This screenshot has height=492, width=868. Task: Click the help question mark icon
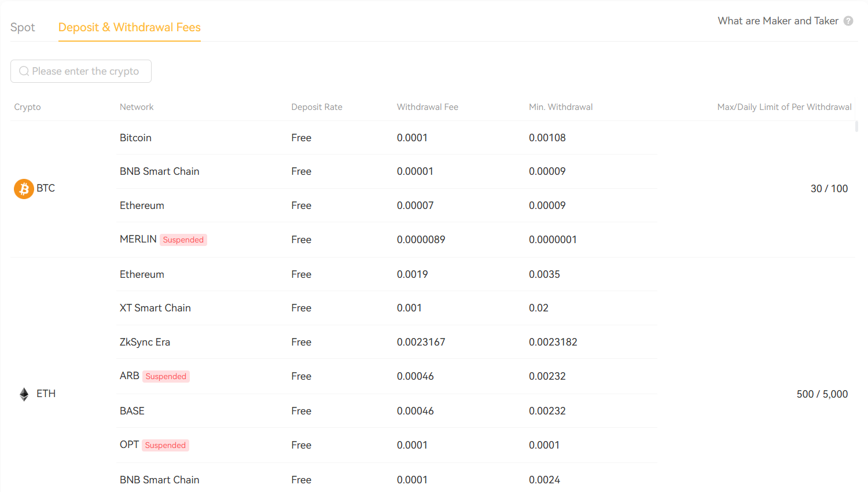[x=848, y=21]
